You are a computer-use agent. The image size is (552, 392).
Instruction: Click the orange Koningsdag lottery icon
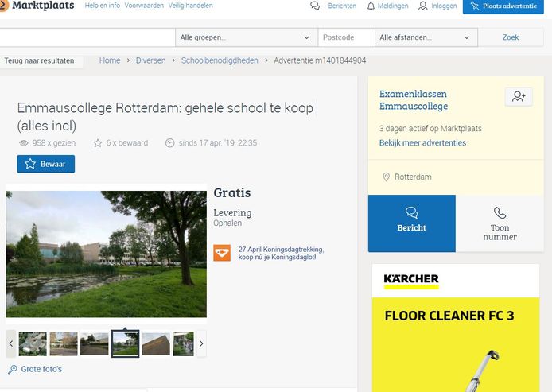coord(222,253)
